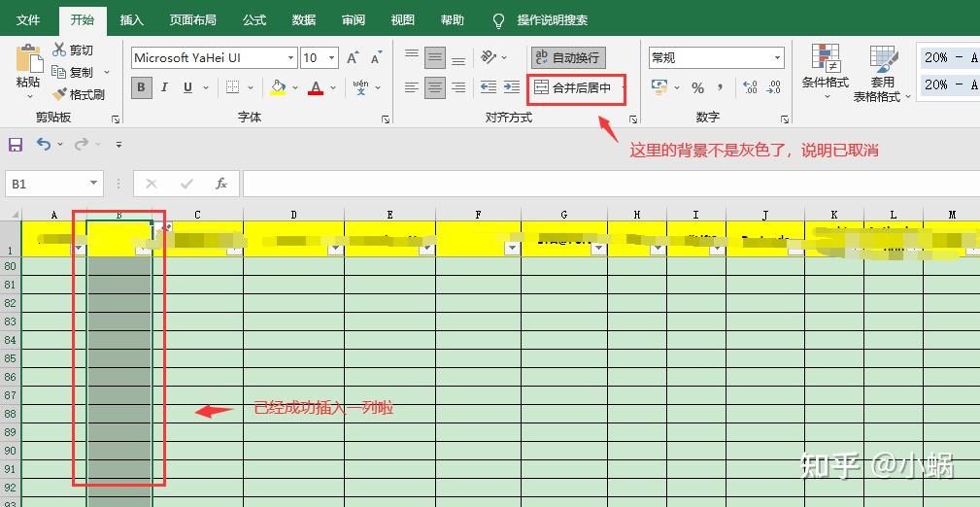The image size is (980, 507).
Task: Open the customize quick access dropdown
Action: [118, 145]
